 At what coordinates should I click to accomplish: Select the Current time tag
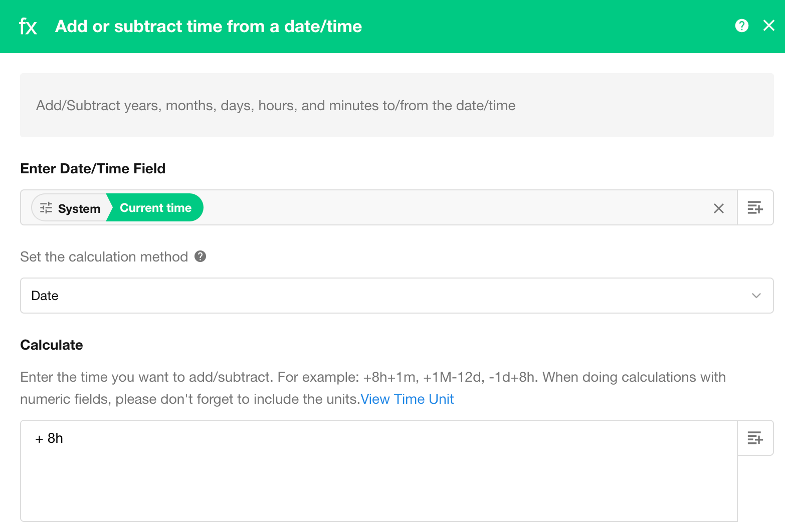155,208
